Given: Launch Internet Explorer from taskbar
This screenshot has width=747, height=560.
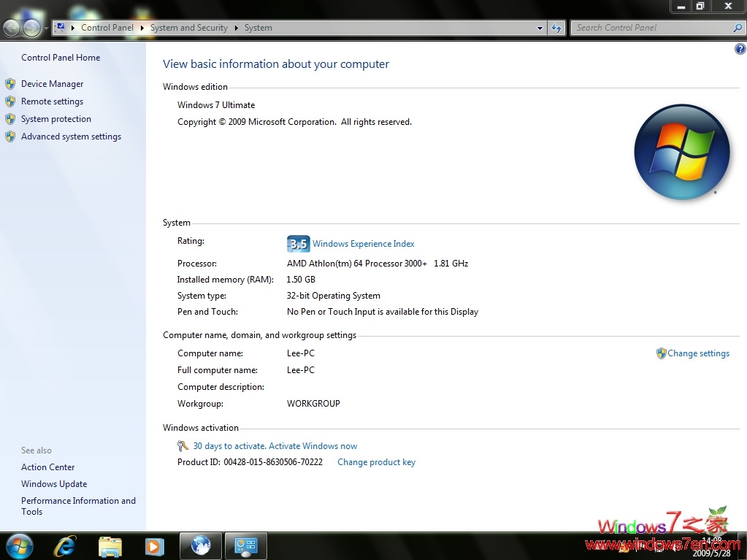Looking at the screenshot, I should pos(65,545).
